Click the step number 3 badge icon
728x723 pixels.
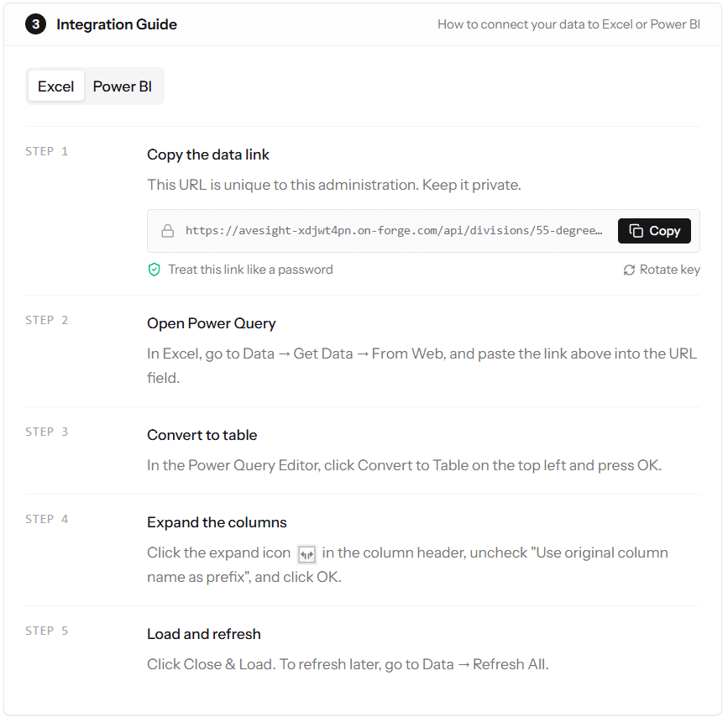36,24
